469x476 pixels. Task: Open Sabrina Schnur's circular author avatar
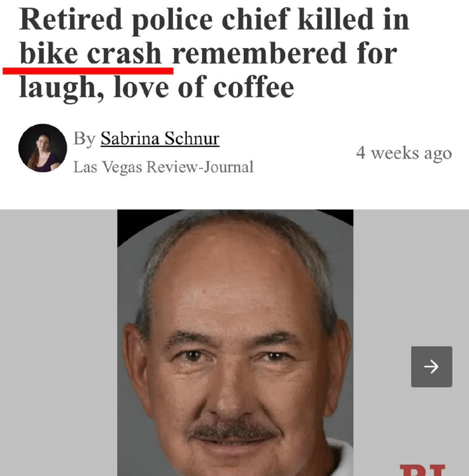(x=43, y=148)
